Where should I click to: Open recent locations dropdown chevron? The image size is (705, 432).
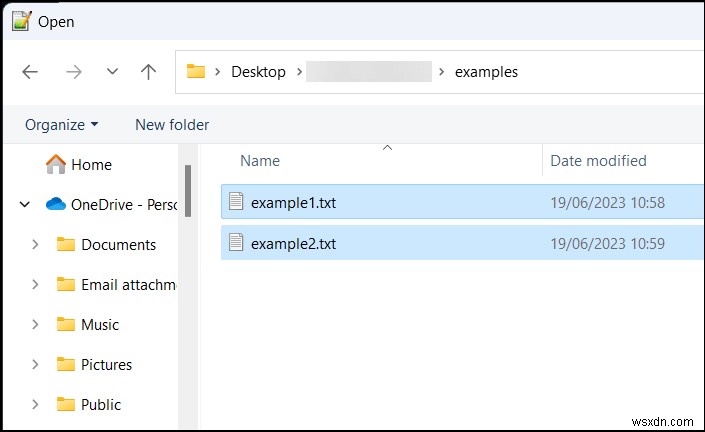[112, 71]
